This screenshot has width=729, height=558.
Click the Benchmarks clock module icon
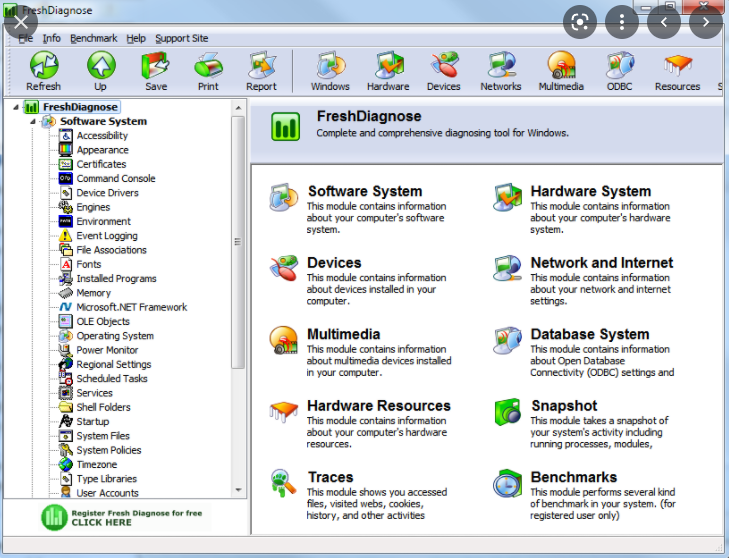tap(507, 483)
